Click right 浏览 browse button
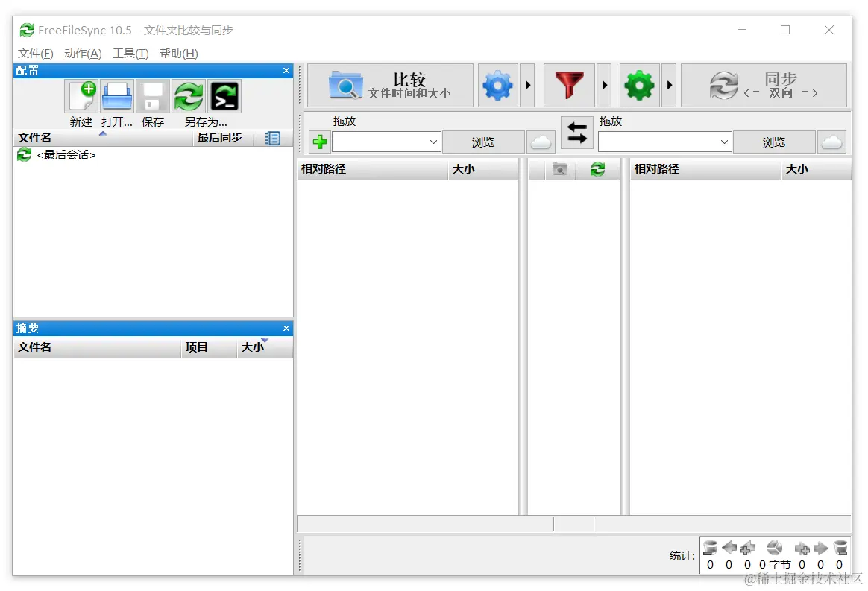 (x=774, y=142)
